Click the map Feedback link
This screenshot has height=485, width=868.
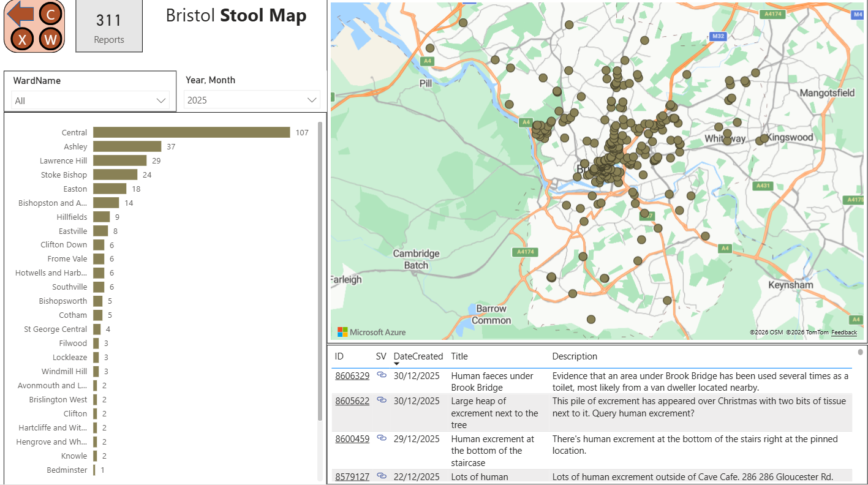point(843,333)
